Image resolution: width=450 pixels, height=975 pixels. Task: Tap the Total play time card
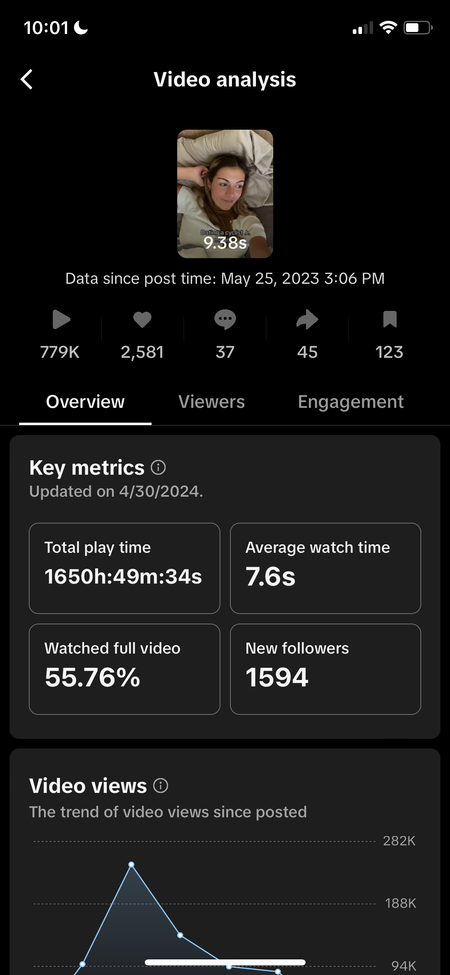click(x=124, y=568)
